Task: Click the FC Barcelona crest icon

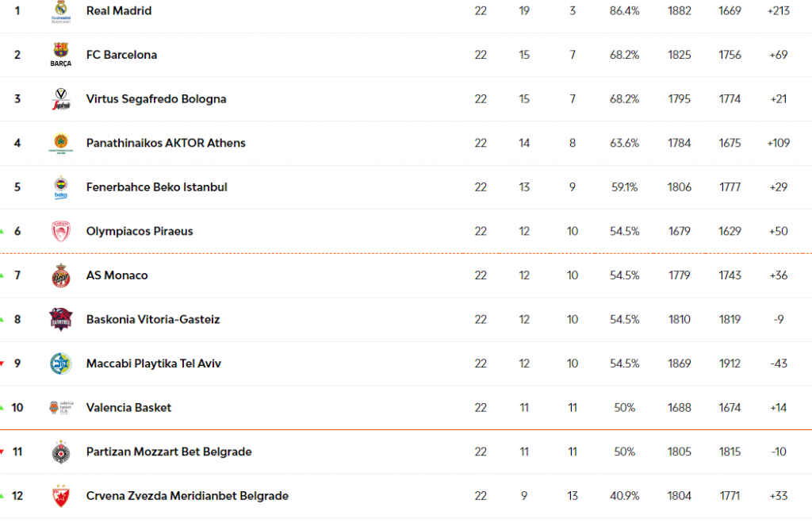Action: tap(61, 54)
